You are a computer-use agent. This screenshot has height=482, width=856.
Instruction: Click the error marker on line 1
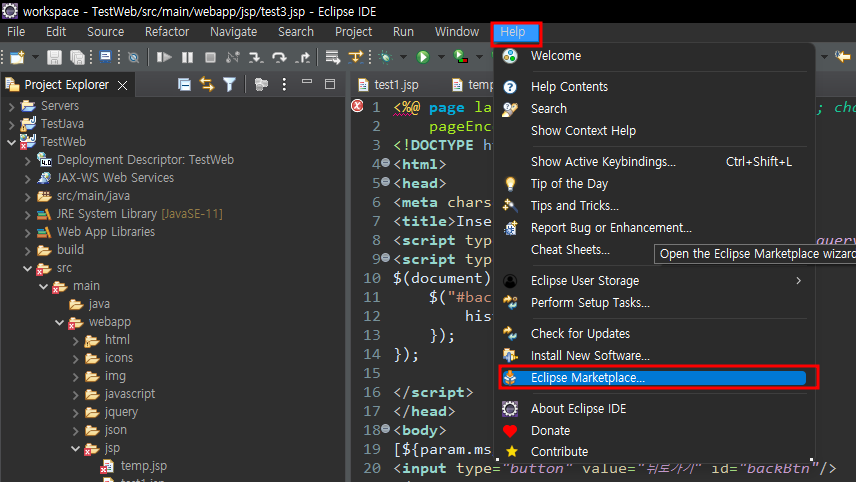(x=357, y=105)
